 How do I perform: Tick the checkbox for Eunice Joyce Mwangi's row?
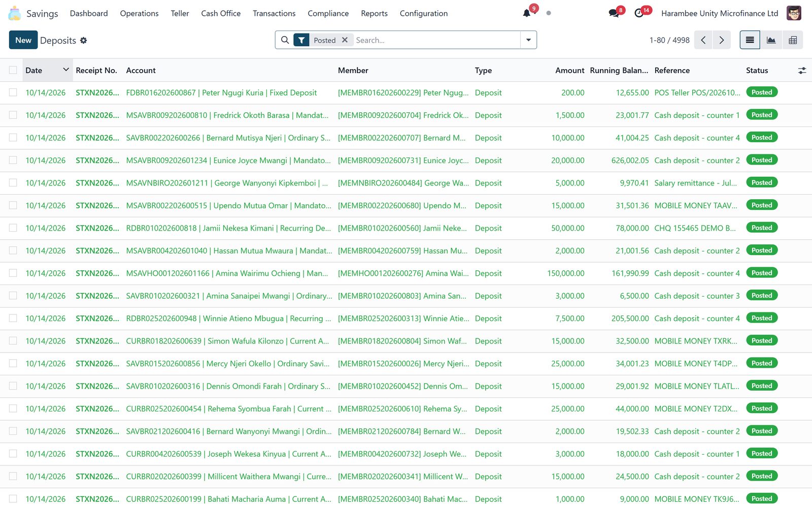pyautogui.click(x=13, y=160)
